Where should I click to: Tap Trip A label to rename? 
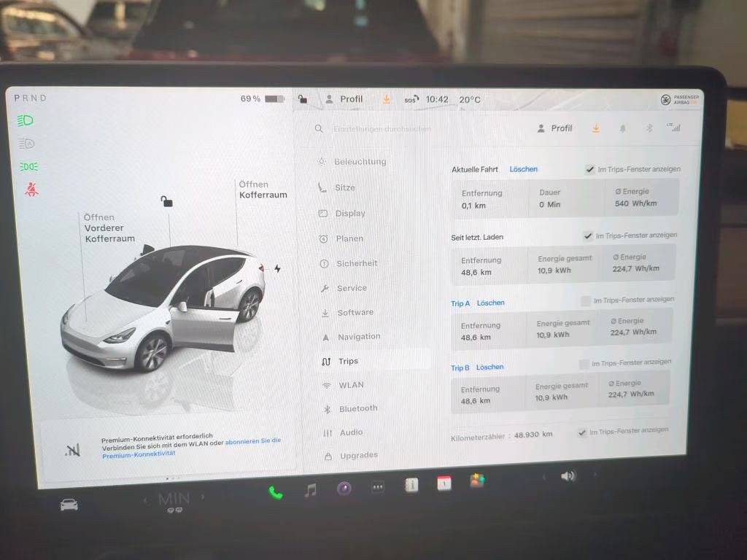460,304
